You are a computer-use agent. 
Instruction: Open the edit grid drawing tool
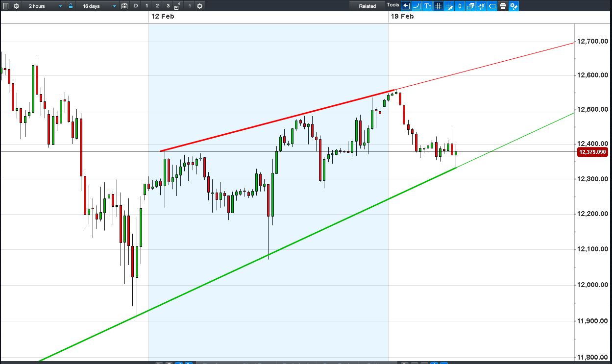(x=449, y=6)
